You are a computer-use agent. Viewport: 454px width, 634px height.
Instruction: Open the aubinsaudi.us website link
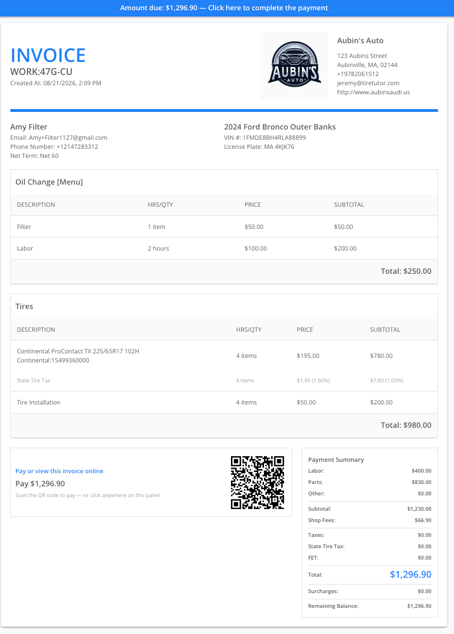(374, 92)
